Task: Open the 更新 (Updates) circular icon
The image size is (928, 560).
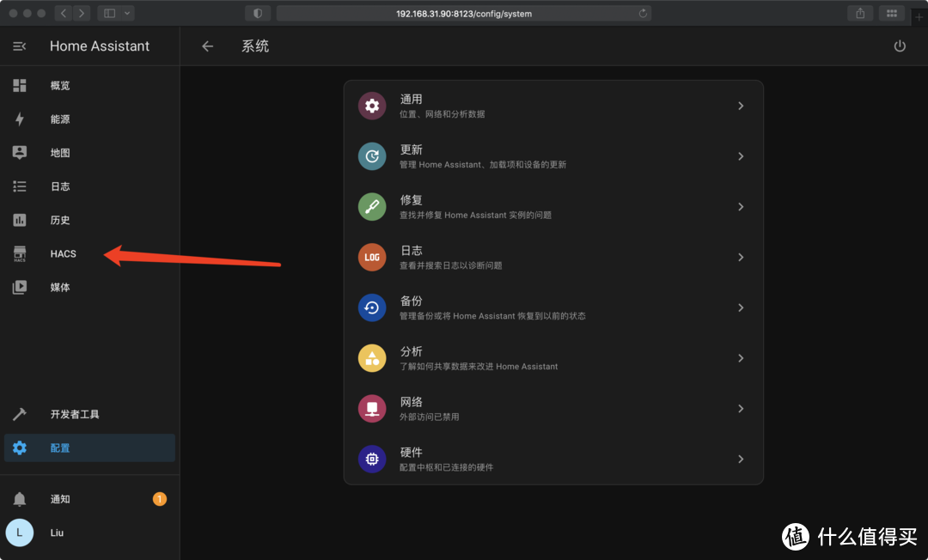Action: pos(371,155)
